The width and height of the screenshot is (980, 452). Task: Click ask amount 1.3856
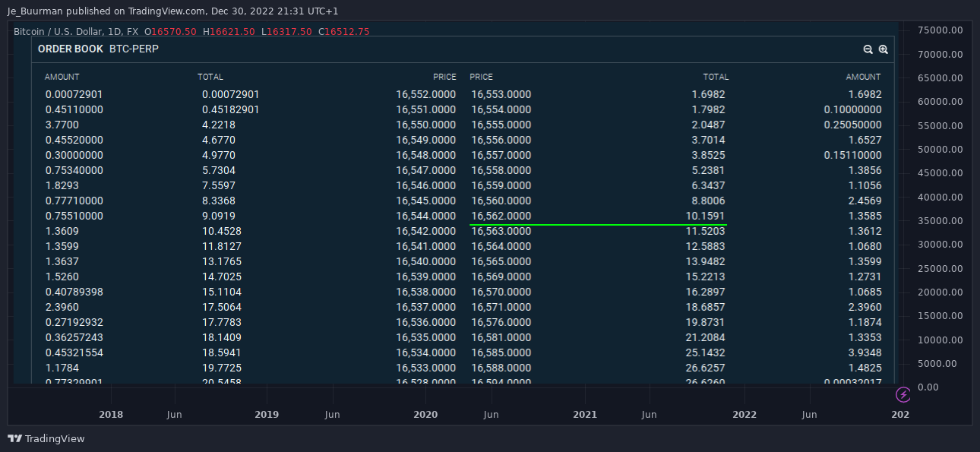click(x=865, y=170)
